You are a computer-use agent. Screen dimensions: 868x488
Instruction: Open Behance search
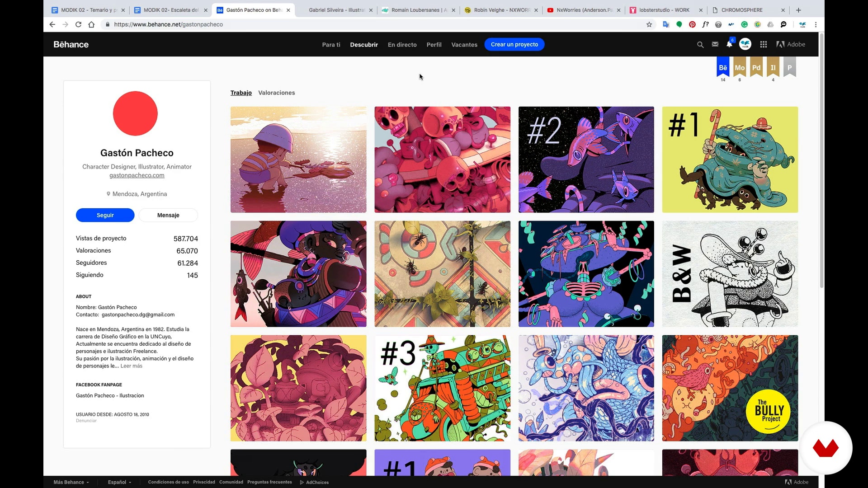[700, 44]
